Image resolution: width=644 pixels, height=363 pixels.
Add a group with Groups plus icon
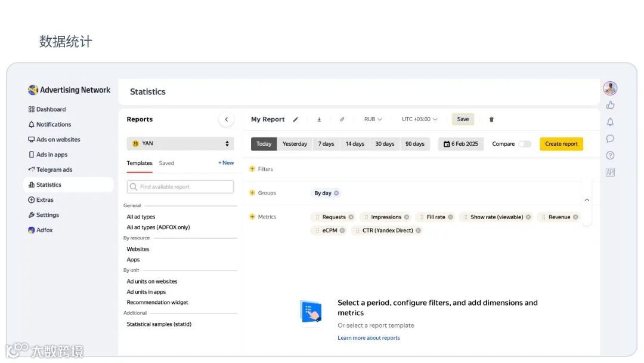tap(252, 193)
